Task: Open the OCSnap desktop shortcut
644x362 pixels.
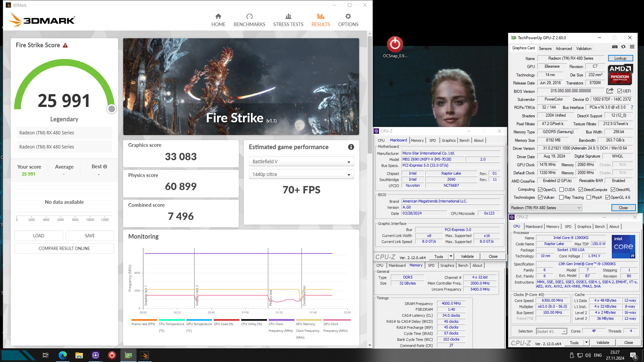Action: (395, 47)
